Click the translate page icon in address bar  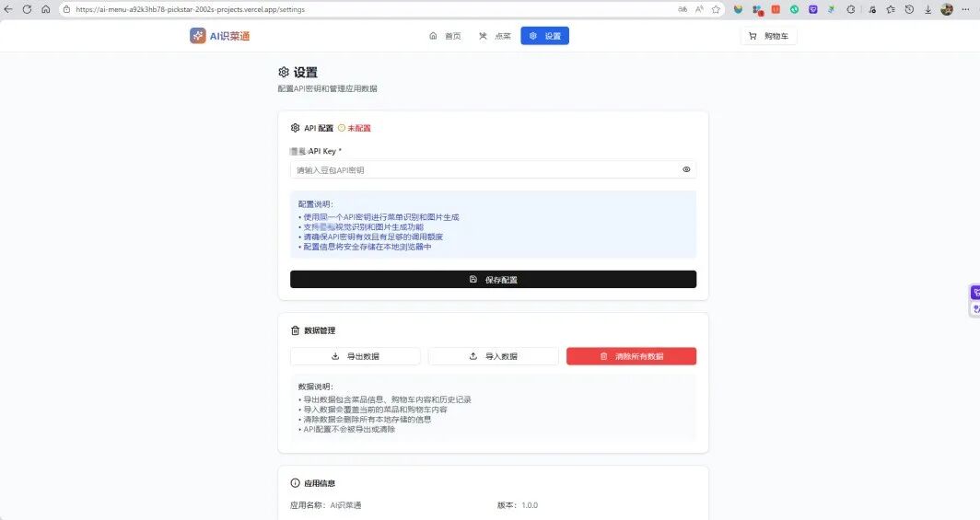(682, 9)
